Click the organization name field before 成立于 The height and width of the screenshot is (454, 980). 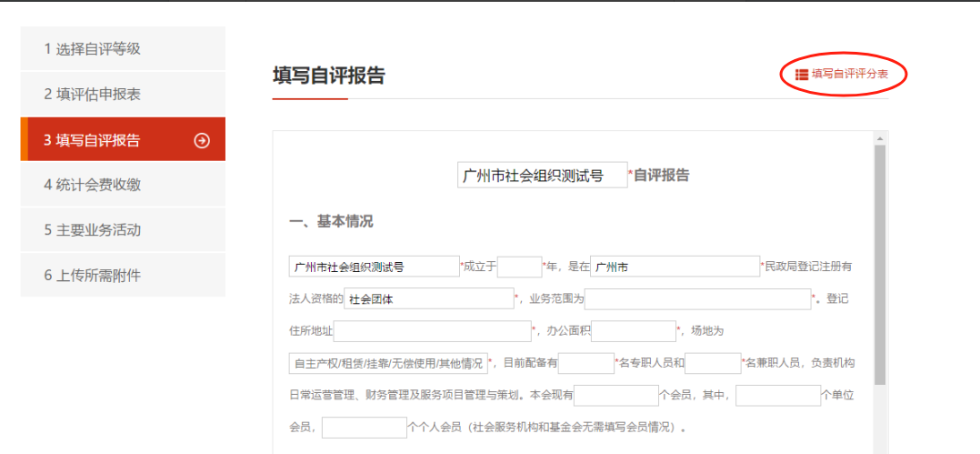[x=375, y=267]
